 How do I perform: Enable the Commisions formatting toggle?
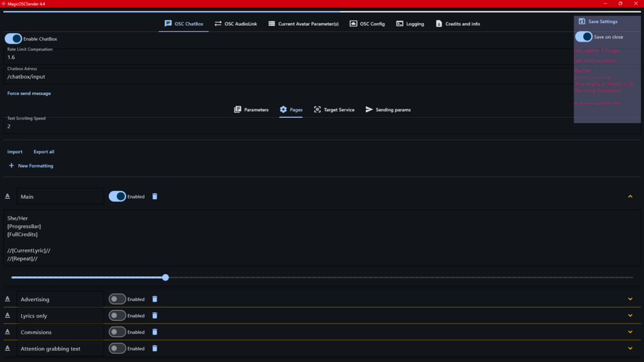pos(117,332)
